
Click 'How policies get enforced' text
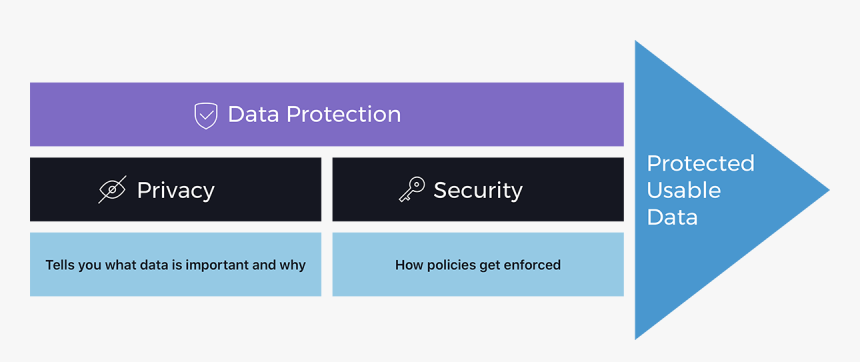(x=478, y=265)
